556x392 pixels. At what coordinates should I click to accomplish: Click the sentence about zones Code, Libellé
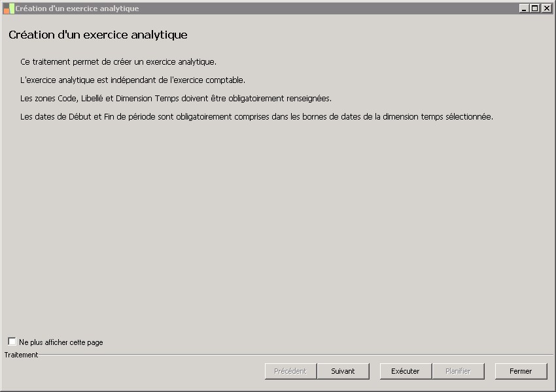point(176,99)
